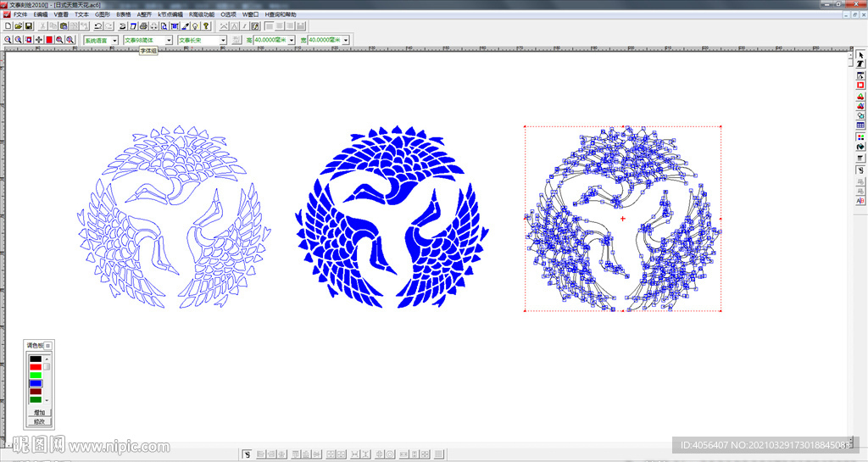Pick the red swatch in the color palette

pyautogui.click(x=36, y=366)
